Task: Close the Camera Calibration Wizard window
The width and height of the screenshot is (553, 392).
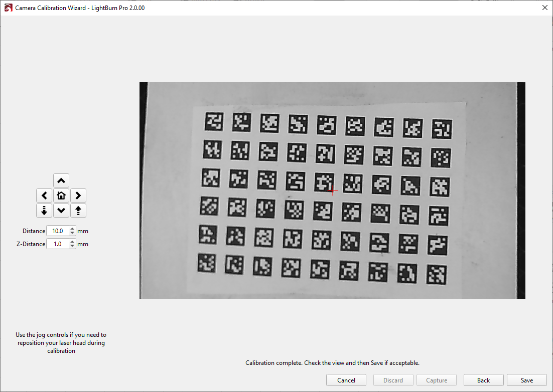Action: (x=544, y=8)
